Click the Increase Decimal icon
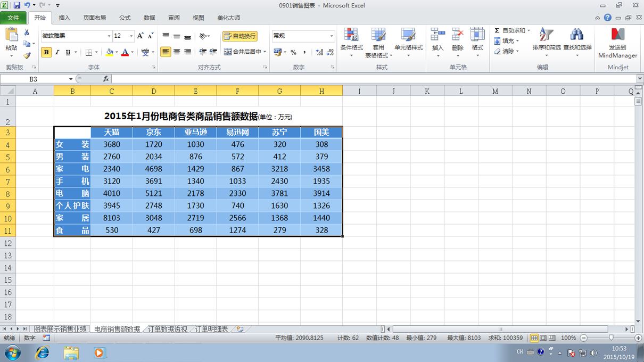644x362 pixels. (319, 52)
